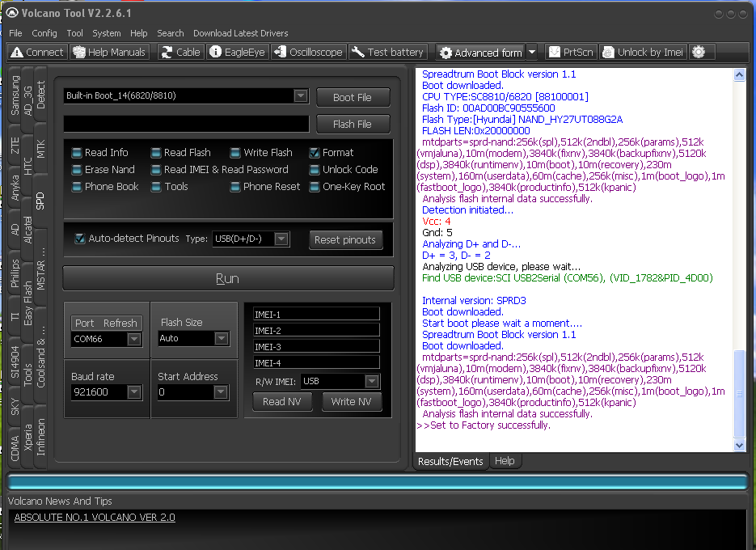Click the Advanced form gear icon
The image size is (756, 550).
point(446,53)
